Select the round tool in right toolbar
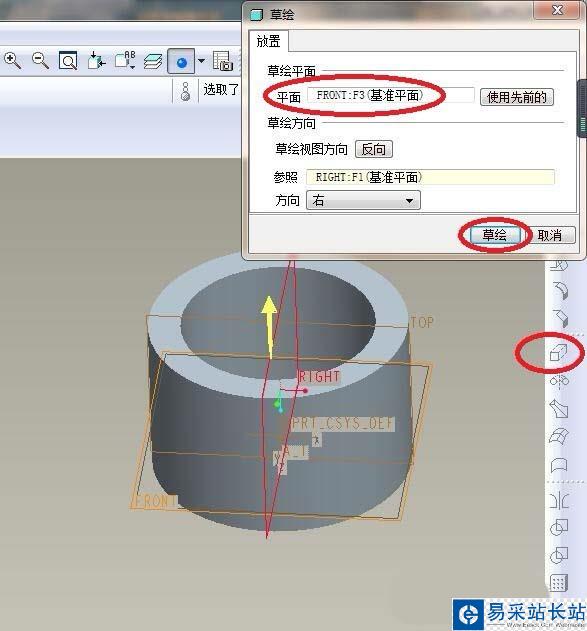Screen dimensions: 587x631 point(560,290)
